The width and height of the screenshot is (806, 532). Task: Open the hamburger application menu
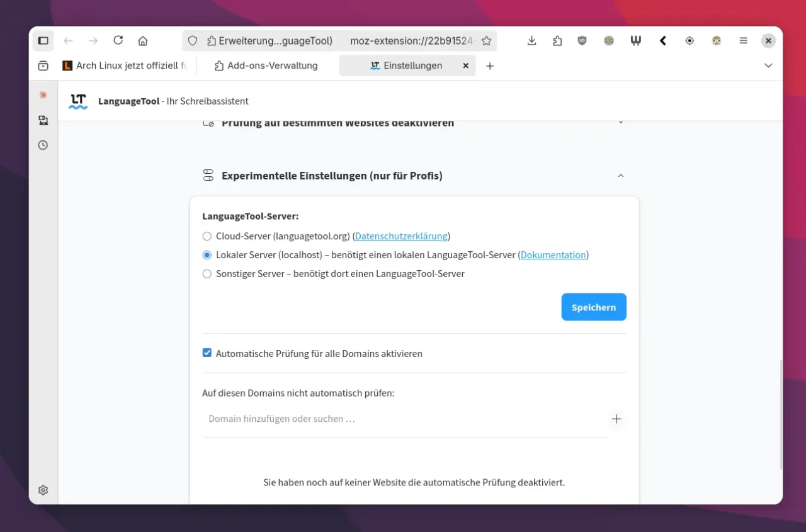click(743, 41)
